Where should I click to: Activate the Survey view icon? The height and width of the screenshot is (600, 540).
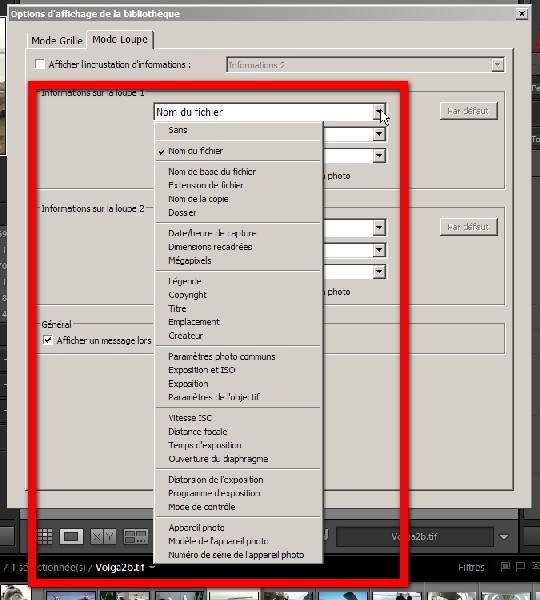135,536
